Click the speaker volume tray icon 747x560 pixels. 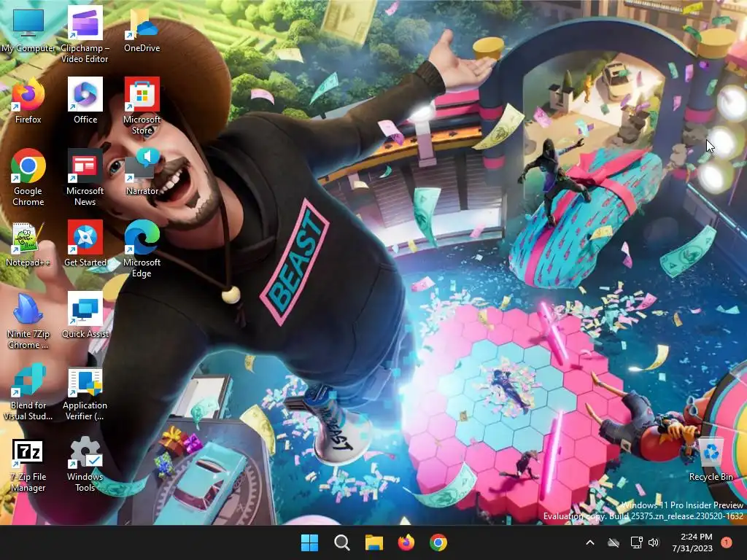pyautogui.click(x=654, y=542)
